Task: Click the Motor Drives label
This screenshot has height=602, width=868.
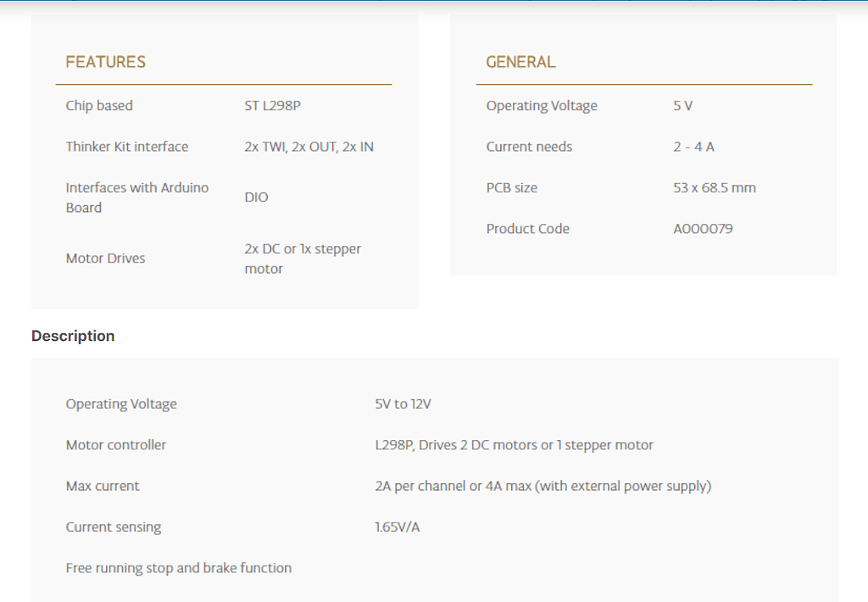Action: click(x=105, y=259)
